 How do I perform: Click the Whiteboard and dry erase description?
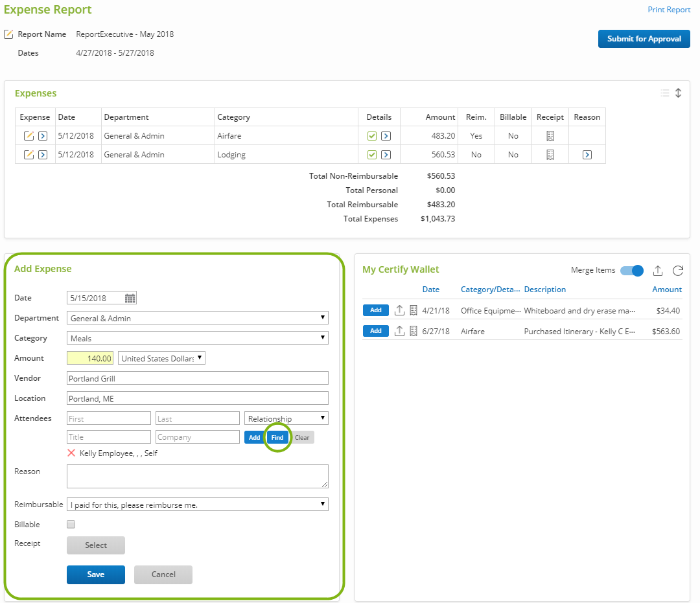(x=579, y=310)
